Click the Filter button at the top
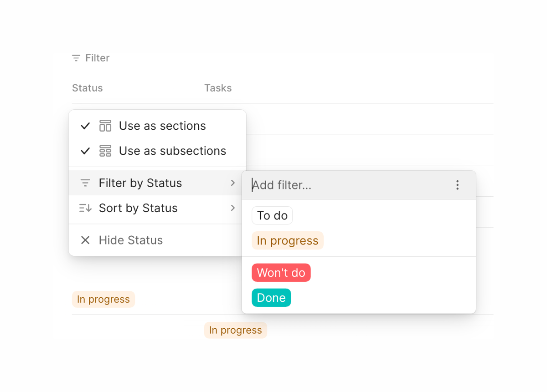The height and width of the screenshot is (392, 547). [90, 58]
